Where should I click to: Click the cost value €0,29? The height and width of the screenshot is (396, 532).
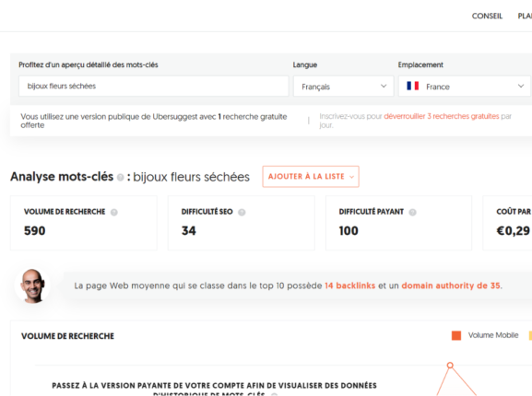(x=513, y=230)
